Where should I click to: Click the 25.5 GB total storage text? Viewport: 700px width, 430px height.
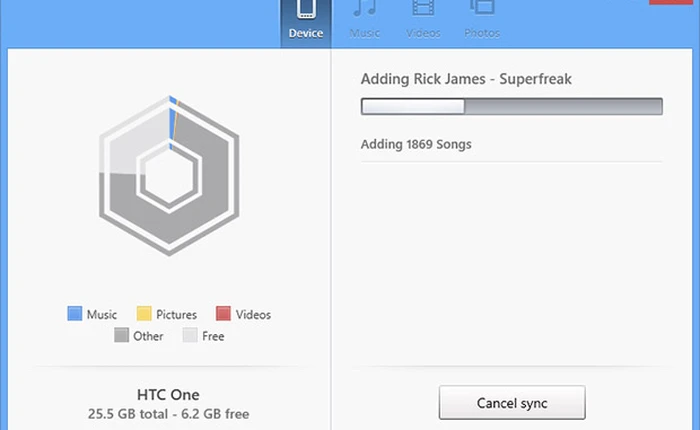(x=168, y=413)
